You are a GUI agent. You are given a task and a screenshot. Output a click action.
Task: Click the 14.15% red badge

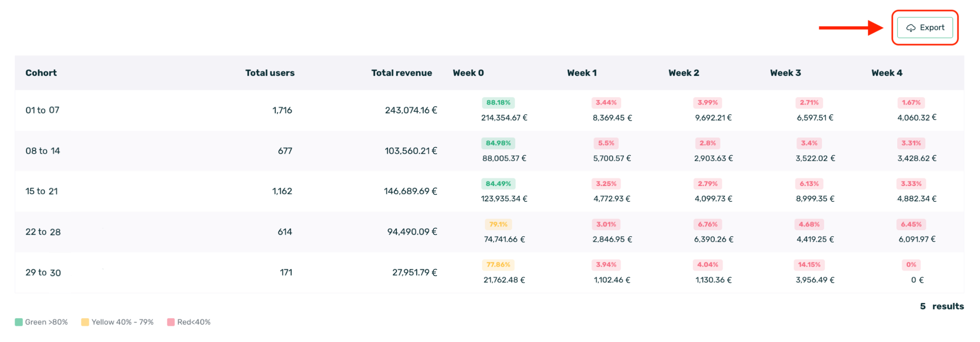click(x=809, y=265)
